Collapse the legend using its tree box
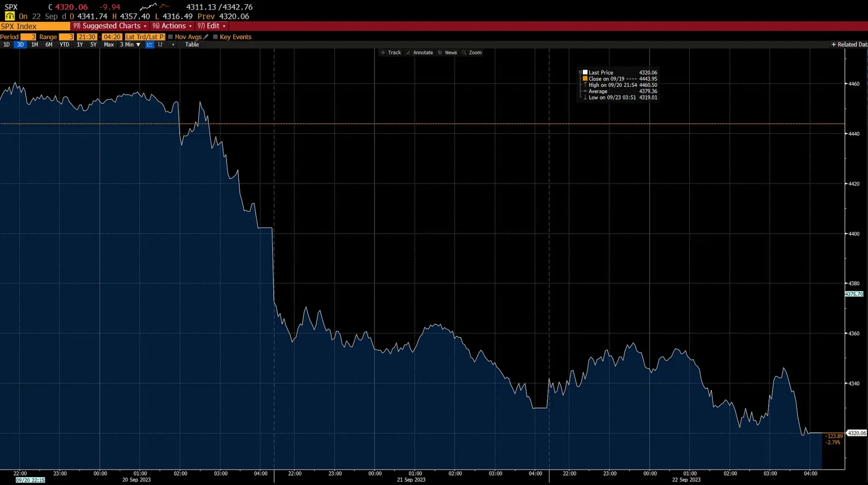Image resolution: width=868 pixels, height=485 pixels. click(580, 72)
